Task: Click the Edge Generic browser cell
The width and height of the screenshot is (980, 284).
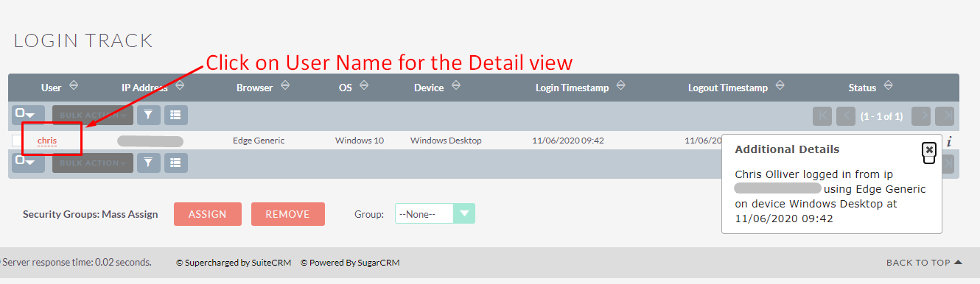Action: point(259,141)
